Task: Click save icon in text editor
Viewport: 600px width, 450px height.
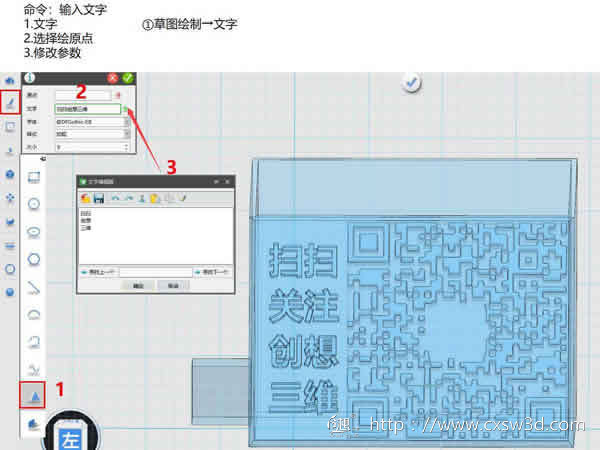Action: click(99, 198)
